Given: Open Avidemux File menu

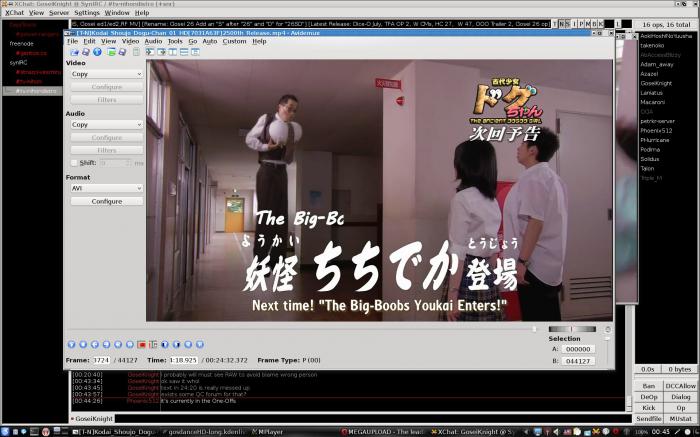Looking at the screenshot, I should coord(72,41).
